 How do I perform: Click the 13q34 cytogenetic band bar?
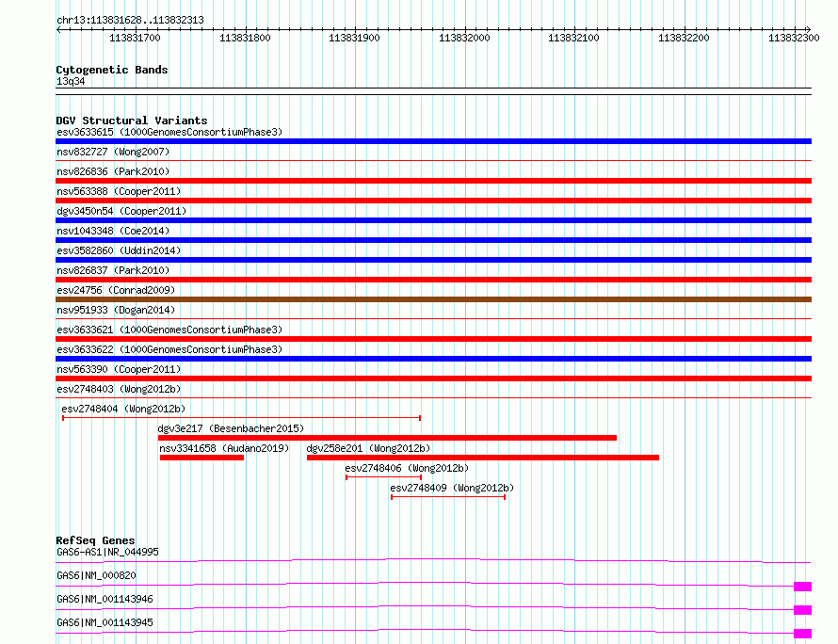[x=433, y=91]
